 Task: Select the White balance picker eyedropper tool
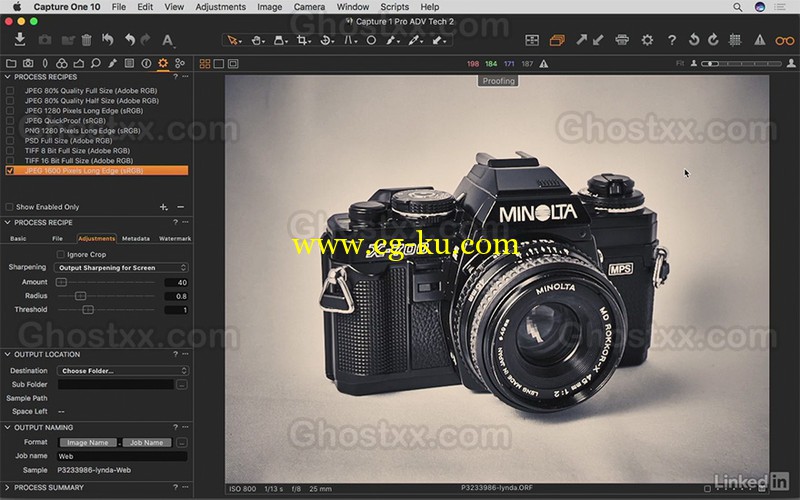(x=415, y=40)
